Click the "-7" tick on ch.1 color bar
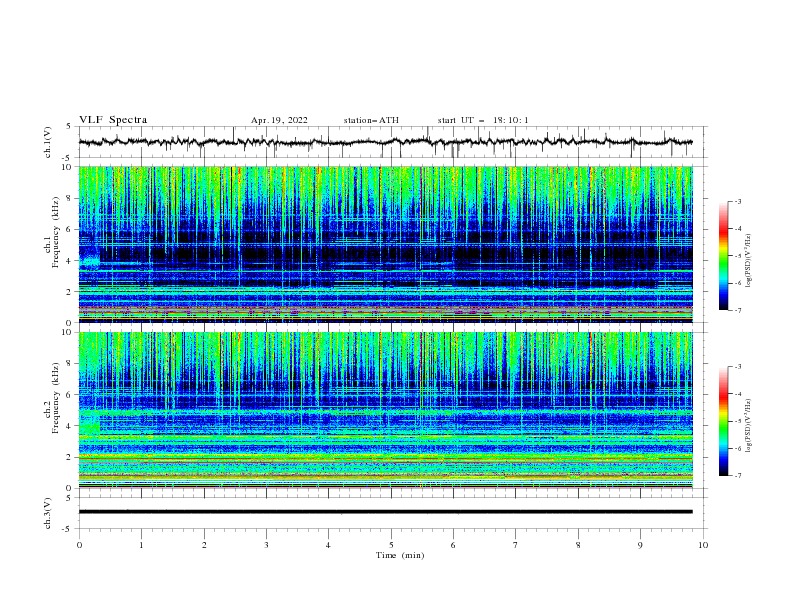This screenshot has width=792, height=612. (737, 310)
